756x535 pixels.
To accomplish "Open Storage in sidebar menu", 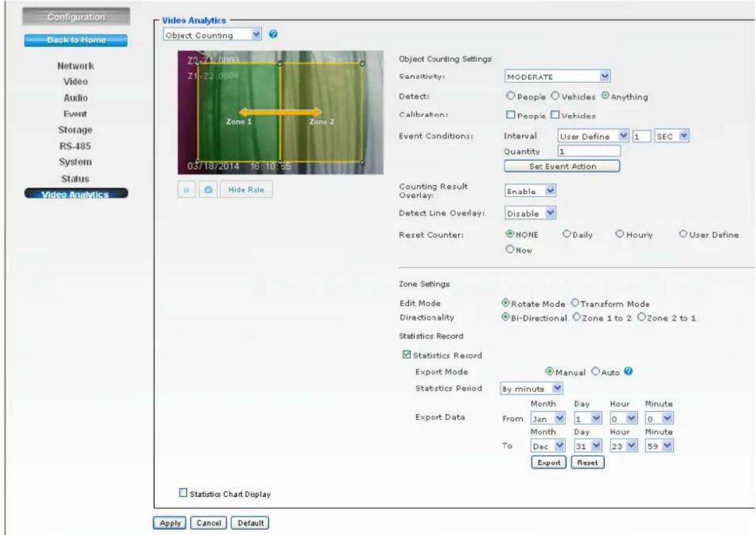I will click(x=76, y=129).
